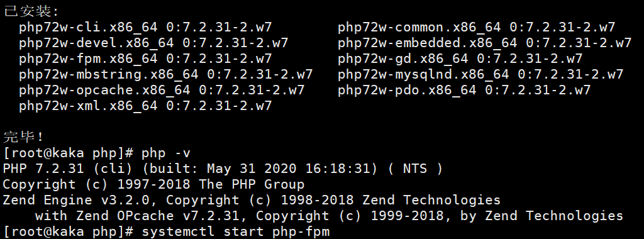Click the php72w-mbstring.x86_64 package line
The height and width of the screenshot is (239, 644).
tap(166, 74)
